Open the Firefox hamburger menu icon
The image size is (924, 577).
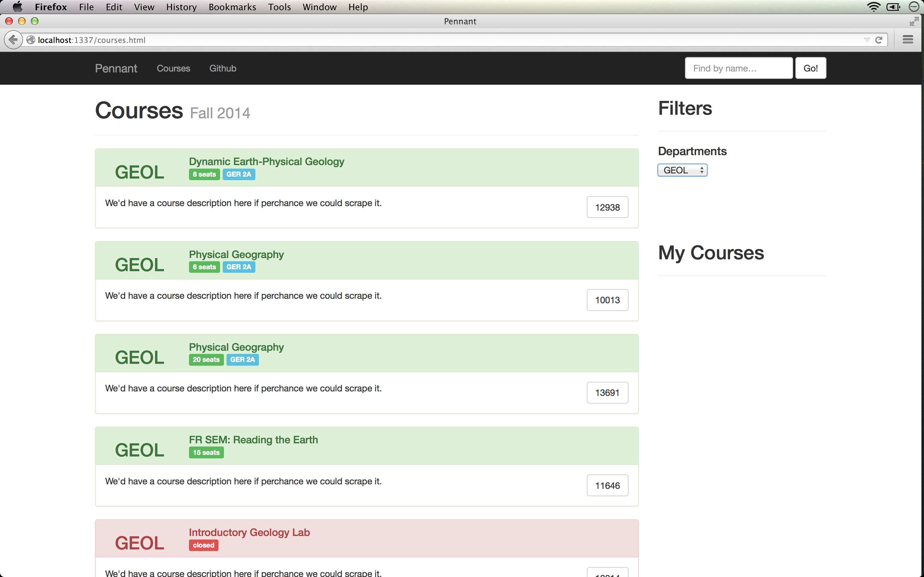(x=908, y=40)
